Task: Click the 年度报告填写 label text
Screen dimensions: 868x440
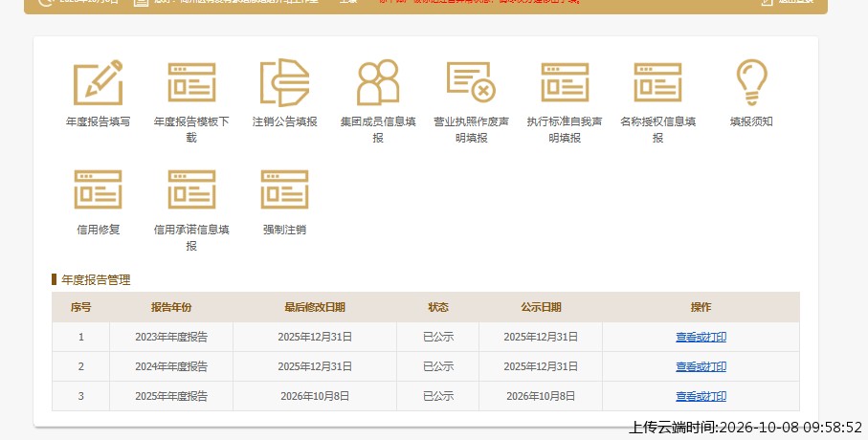Action: (98, 121)
